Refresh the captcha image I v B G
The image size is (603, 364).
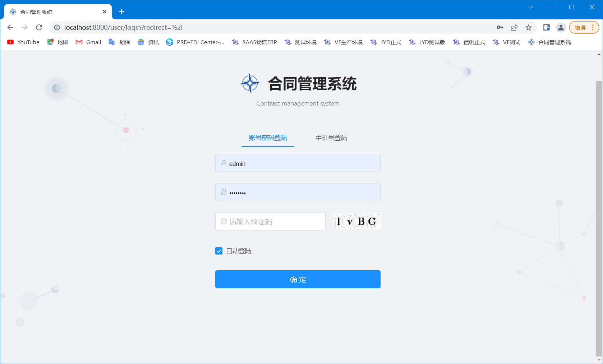coord(357,221)
